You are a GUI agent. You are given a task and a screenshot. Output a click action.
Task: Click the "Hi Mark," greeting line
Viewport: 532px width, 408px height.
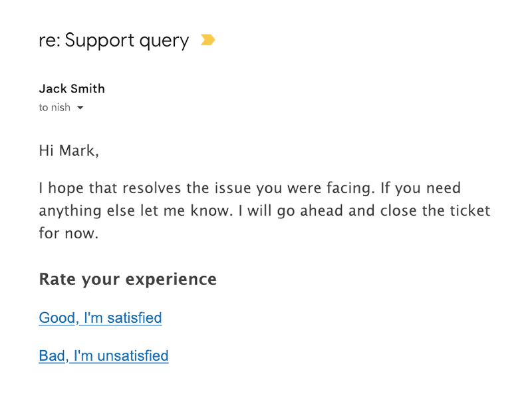[x=69, y=151]
